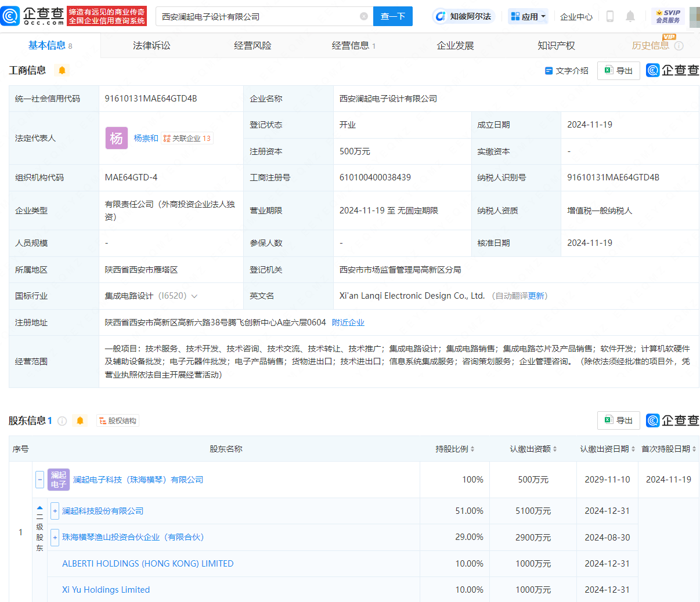Open 附近企业 nearby companies link
The height and width of the screenshot is (602, 700).
[348, 322]
